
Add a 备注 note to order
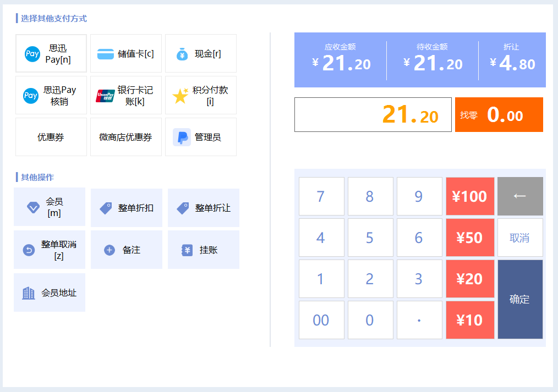127,250
